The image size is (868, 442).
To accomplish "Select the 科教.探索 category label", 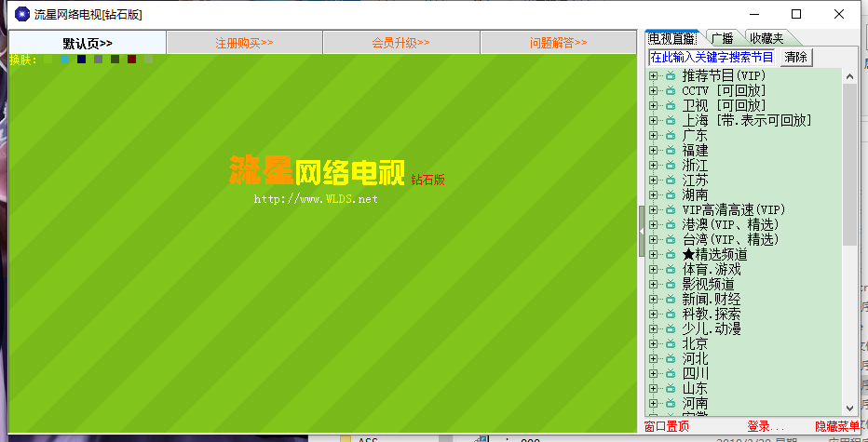I will pyautogui.click(x=712, y=315).
